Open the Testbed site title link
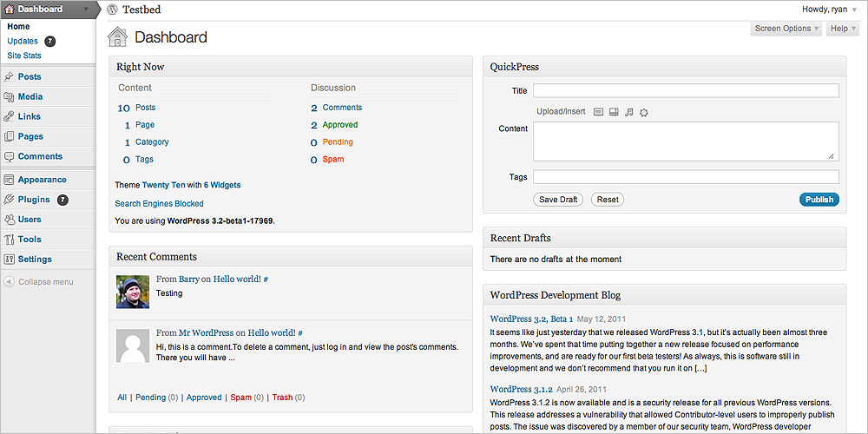 tap(141, 10)
